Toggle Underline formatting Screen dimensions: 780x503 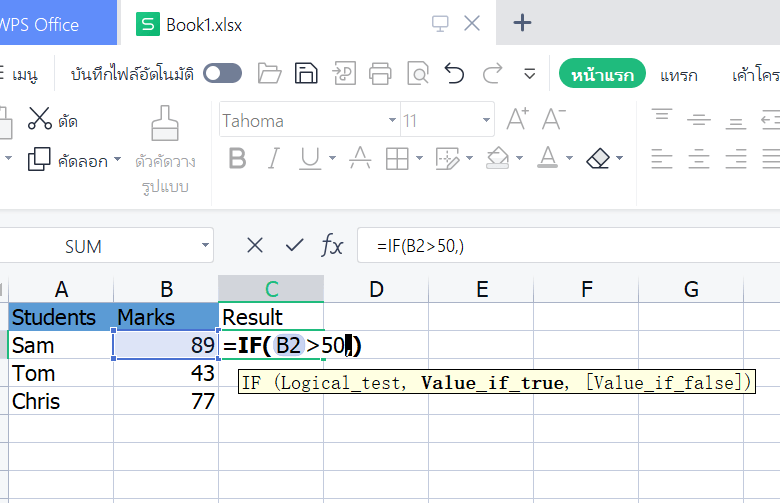pyautogui.click(x=310, y=159)
